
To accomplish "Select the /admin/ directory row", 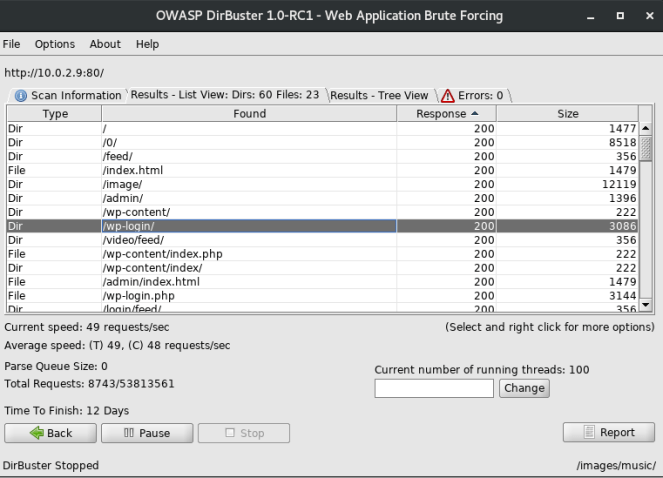I will (250, 198).
